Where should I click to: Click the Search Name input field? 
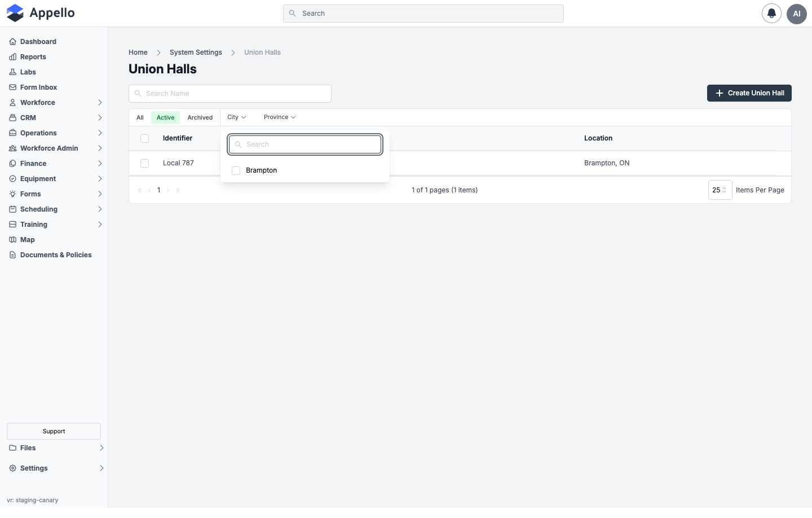pos(230,94)
